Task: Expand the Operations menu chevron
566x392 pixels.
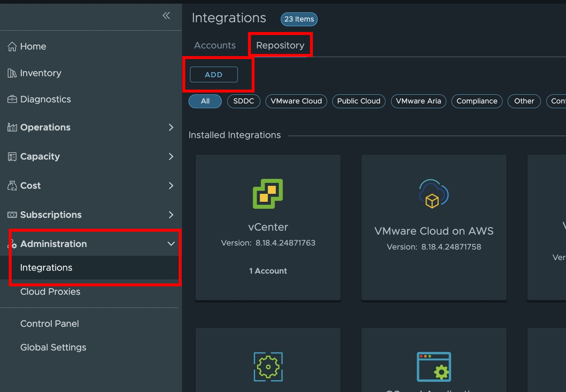Action: point(171,128)
